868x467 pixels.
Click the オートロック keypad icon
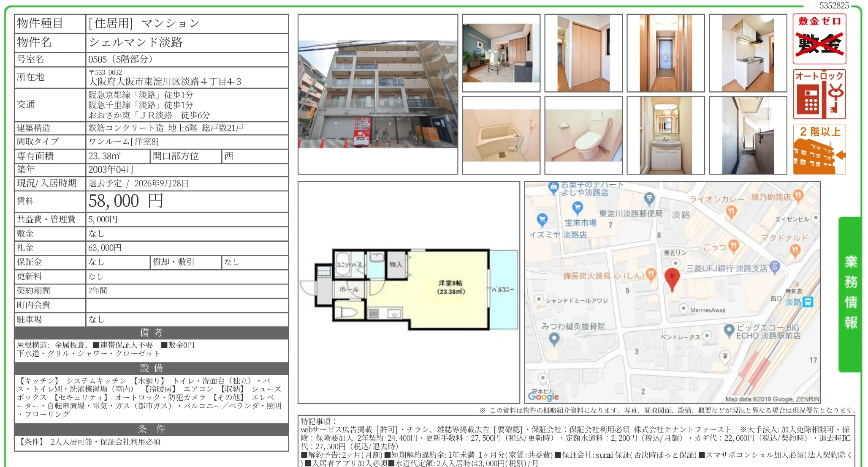click(x=819, y=94)
